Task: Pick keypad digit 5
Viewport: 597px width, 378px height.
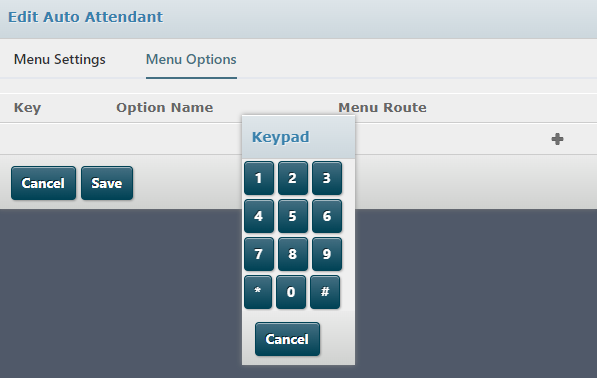Action: pos(293,216)
